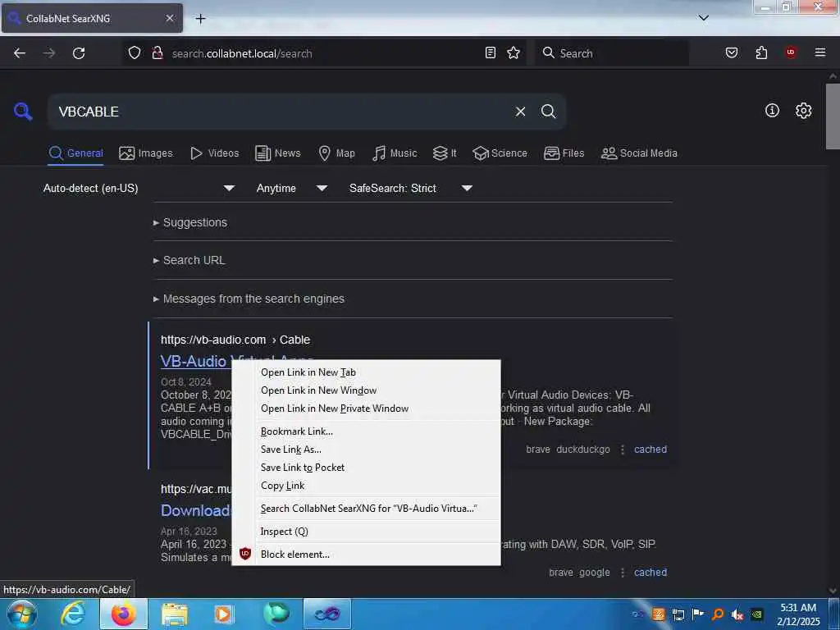Open Firefox hamburger application menu
Image resolution: width=840 pixels, height=630 pixels.
[820, 52]
